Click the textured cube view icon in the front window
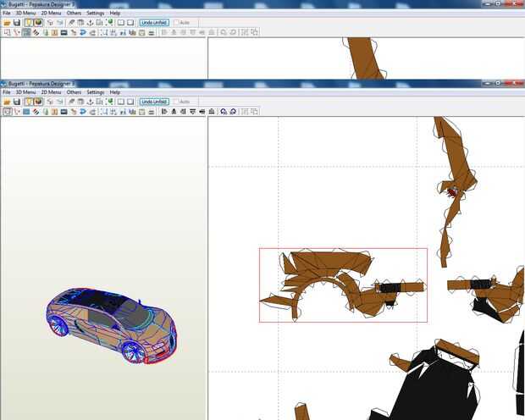This screenshot has height=420, width=525. [x=39, y=102]
